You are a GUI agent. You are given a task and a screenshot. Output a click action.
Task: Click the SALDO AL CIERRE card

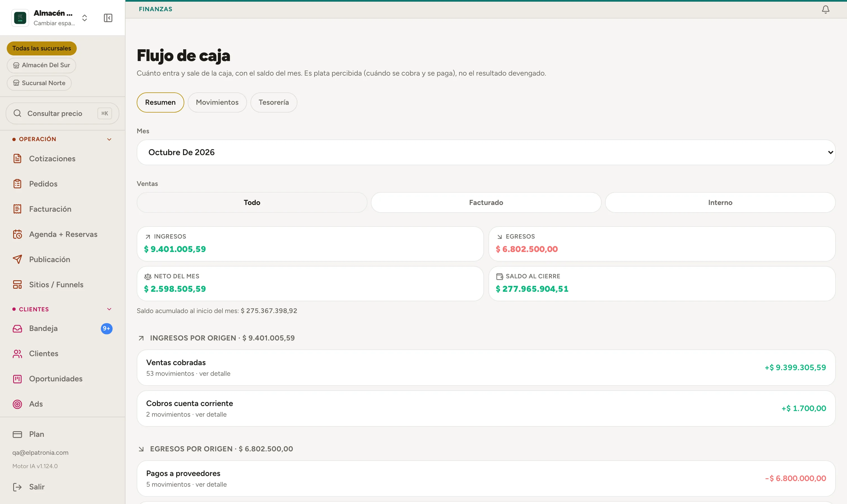pos(662,284)
